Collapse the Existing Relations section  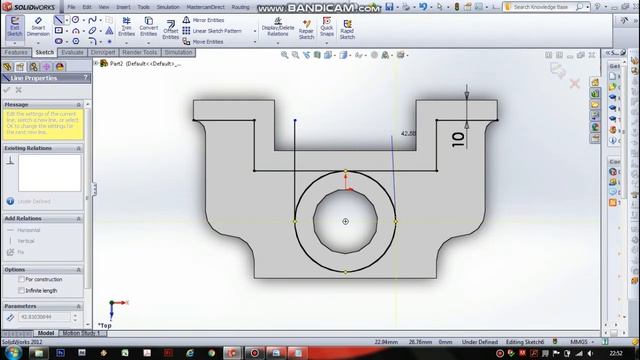pyautogui.click(x=78, y=149)
